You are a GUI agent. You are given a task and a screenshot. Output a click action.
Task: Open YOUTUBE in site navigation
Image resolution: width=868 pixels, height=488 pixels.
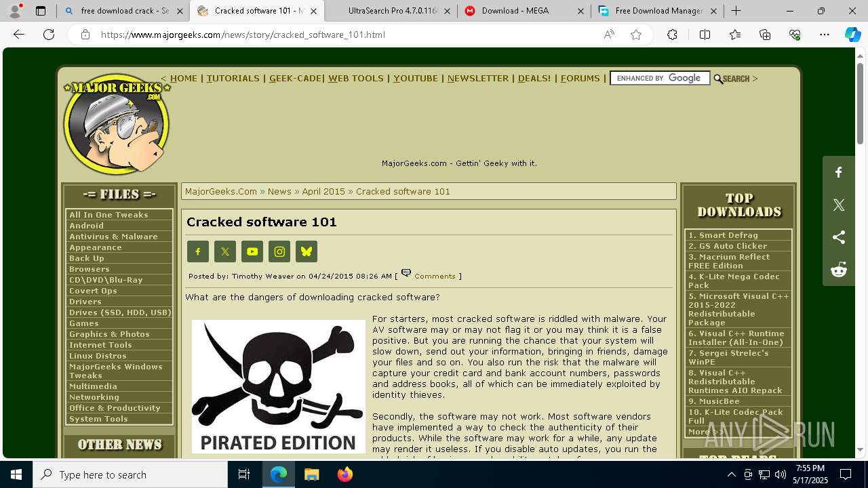coord(416,79)
